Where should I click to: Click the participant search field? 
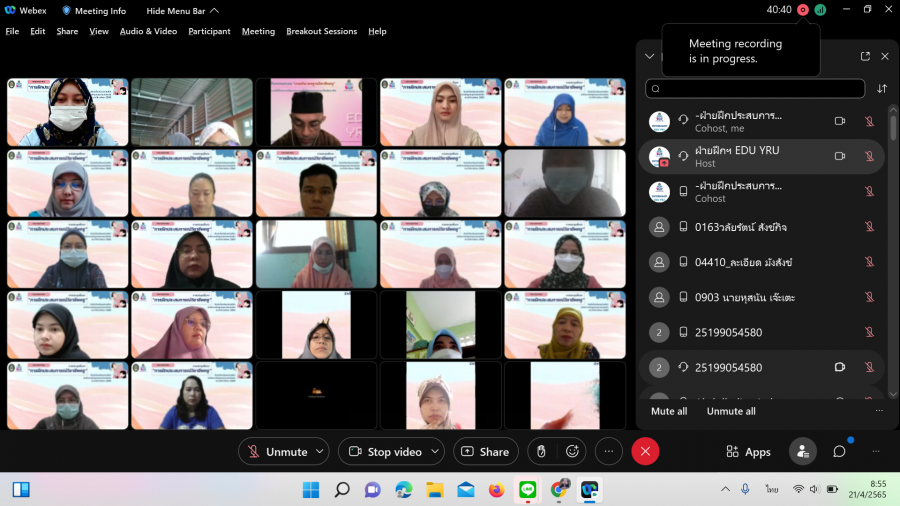coord(755,89)
